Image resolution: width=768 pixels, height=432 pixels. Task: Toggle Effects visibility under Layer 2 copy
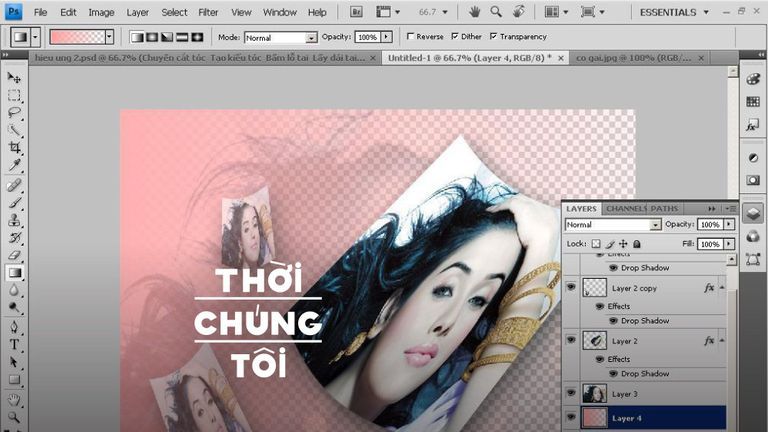pyautogui.click(x=600, y=306)
